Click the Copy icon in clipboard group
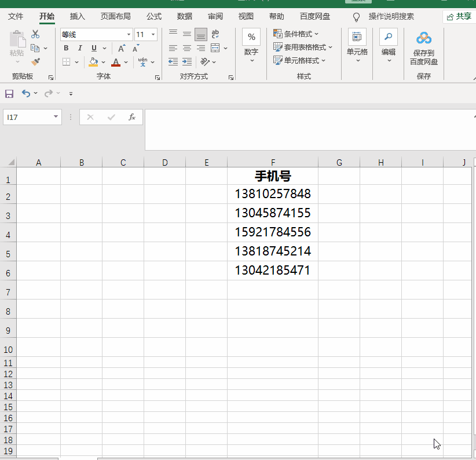Viewport: 476px width, 460px height. (35, 48)
